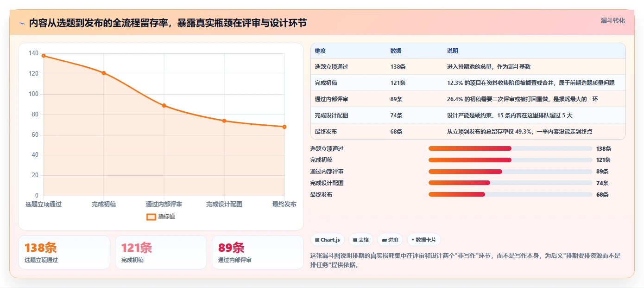The height and width of the screenshot is (288, 644).
Task: Click the 74条 value beside progress bar
Action: coord(602,183)
